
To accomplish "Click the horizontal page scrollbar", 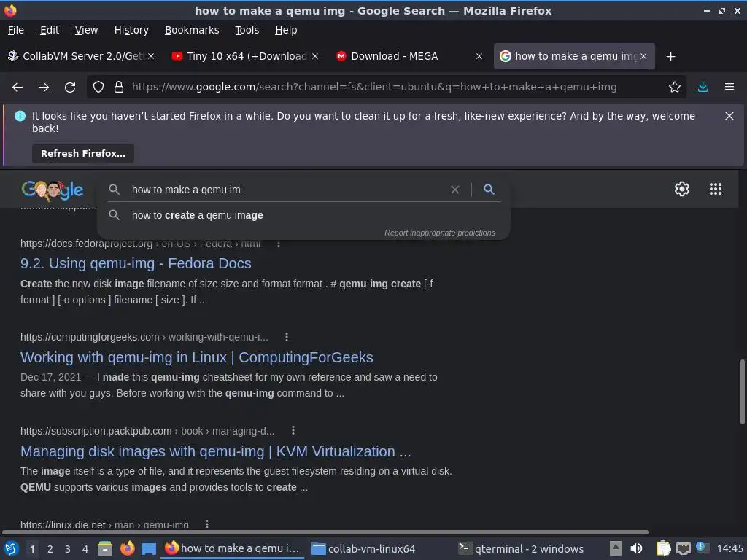I will click(325, 532).
